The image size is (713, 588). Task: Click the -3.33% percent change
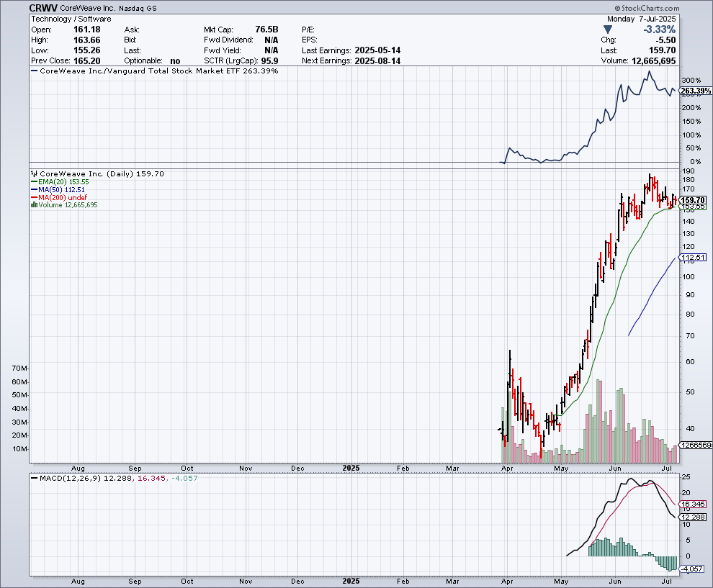click(x=659, y=30)
